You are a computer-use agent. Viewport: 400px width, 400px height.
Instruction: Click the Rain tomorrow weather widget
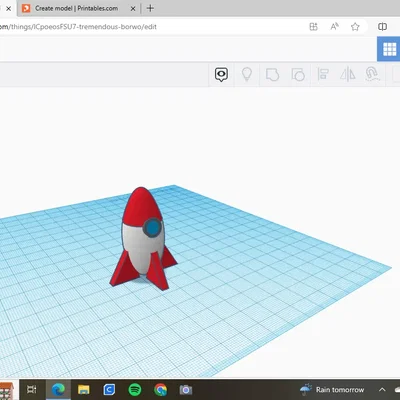332,389
